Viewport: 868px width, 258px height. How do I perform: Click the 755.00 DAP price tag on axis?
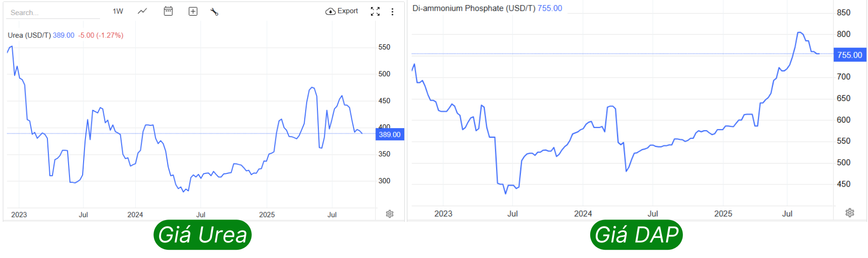[850, 55]
